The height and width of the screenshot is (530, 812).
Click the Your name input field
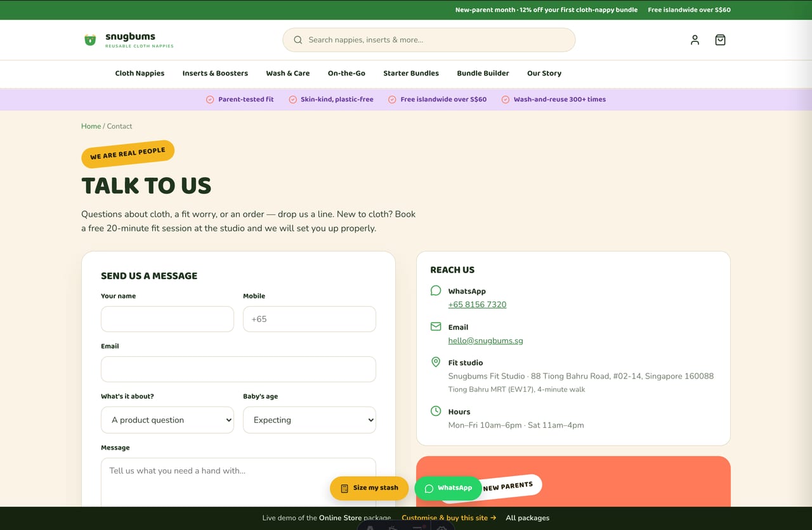pos(167,319)
